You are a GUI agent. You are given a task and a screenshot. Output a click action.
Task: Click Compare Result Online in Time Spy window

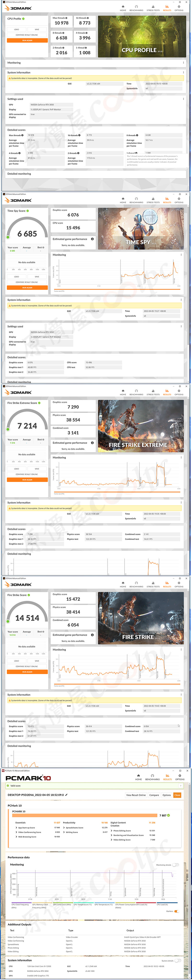coord(27,282)
